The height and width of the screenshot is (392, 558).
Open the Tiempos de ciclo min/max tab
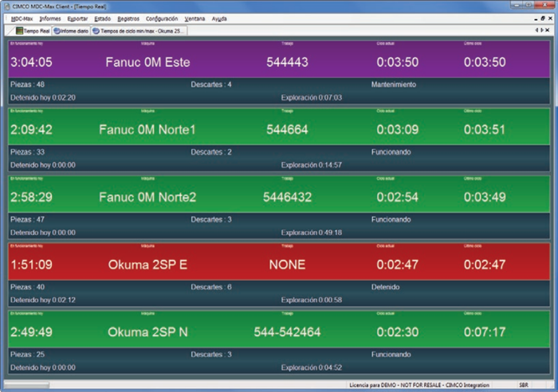coord(139,31)
